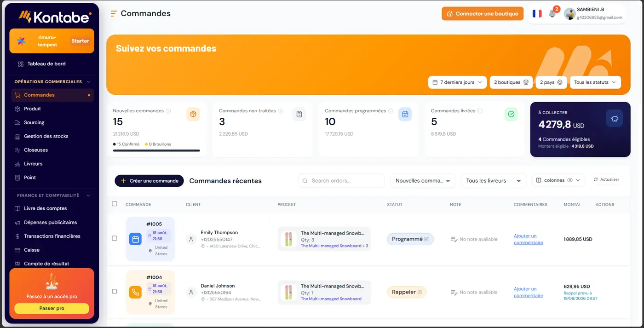Click the edit icon on Rappeler status
Image resolution: width=644 pixels, height=328 pixels.
pyautogui.click(x=420, y=292)
